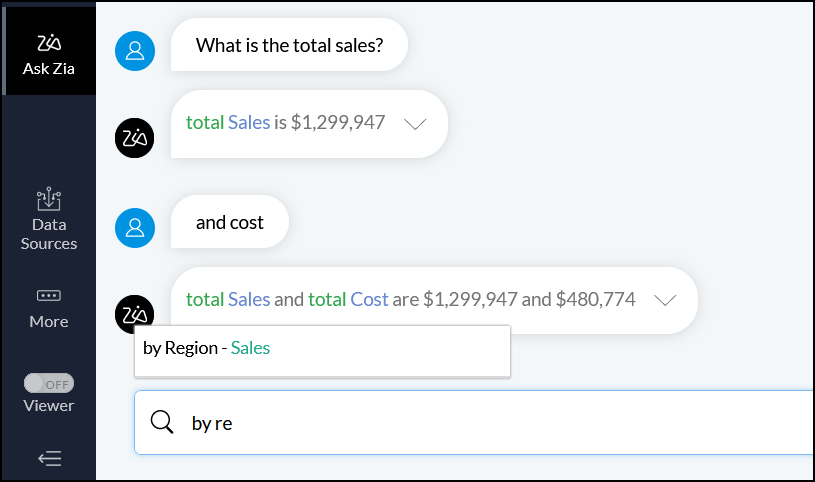
Task: Collapse the sidebar with the arrow icon
Action: [49, 458]
